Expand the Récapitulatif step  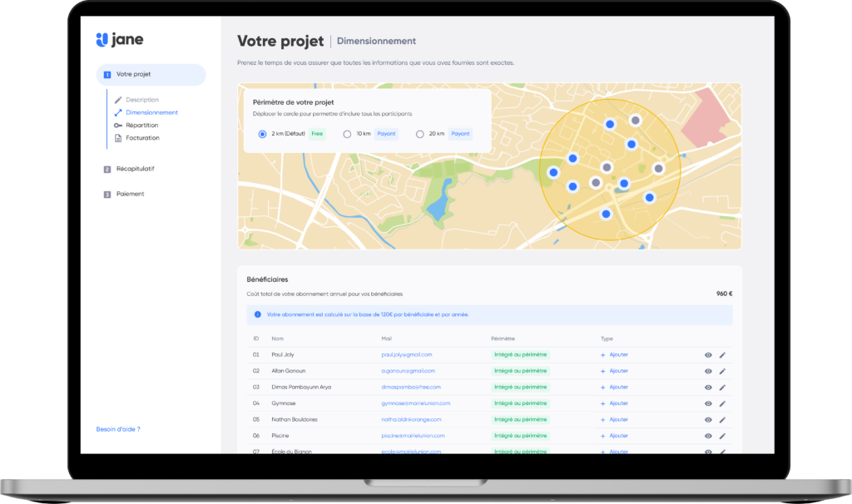[x=135, y=169]
